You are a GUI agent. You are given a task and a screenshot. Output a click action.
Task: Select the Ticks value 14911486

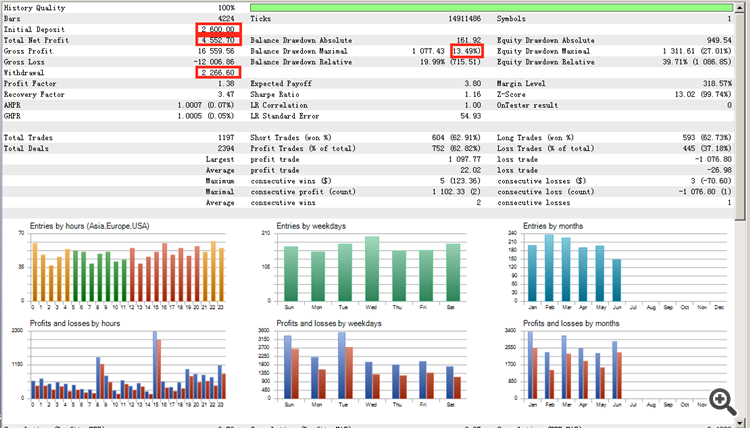tap(464, 19)
